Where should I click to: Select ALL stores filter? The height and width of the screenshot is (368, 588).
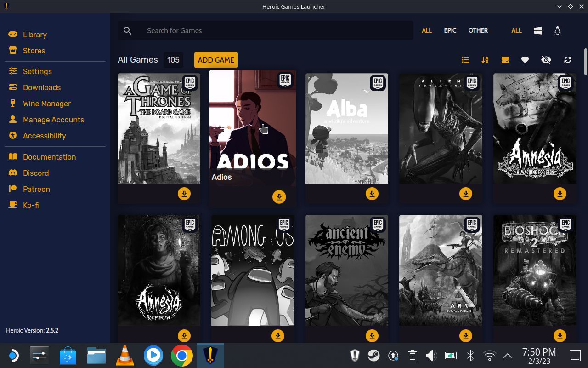click(427, 30)
